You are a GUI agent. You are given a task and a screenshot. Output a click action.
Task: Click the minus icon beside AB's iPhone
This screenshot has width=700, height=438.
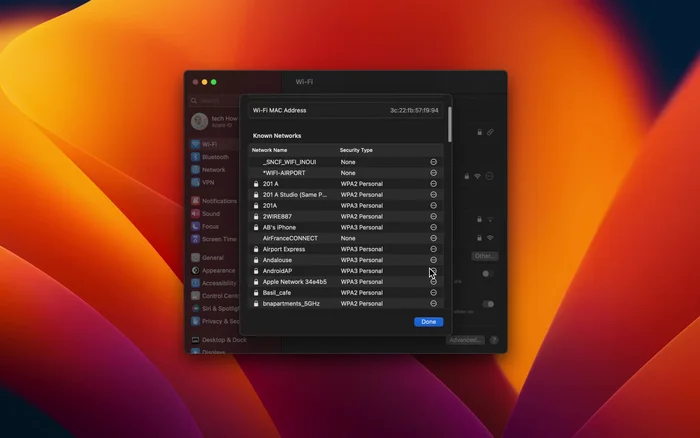coord(433,227)
